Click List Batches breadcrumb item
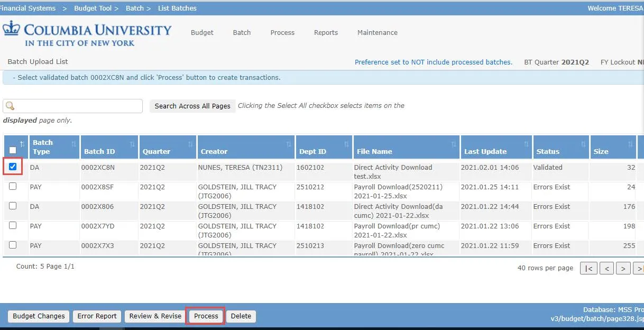Viewport: 644px width, 330px height. 177,8
